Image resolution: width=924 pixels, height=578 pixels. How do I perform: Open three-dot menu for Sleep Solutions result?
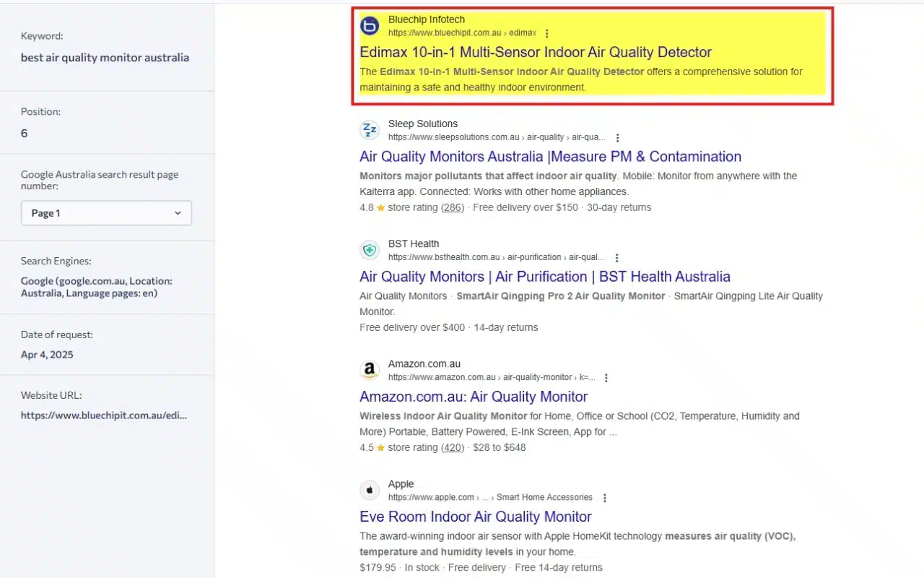point(617,137)
